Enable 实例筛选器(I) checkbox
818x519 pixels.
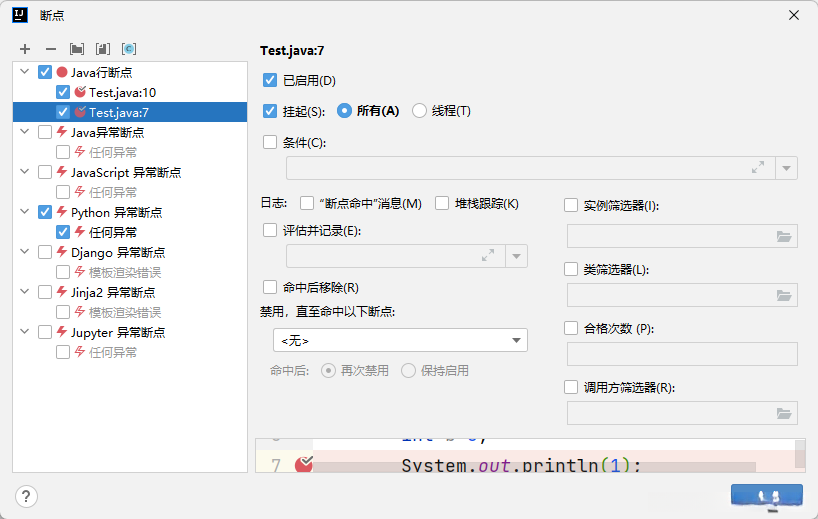571,205
